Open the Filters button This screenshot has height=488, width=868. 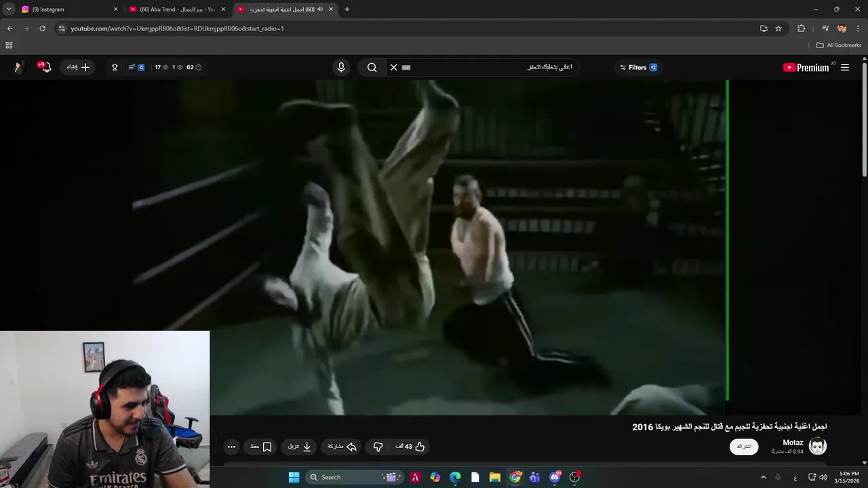coord(639,67)
